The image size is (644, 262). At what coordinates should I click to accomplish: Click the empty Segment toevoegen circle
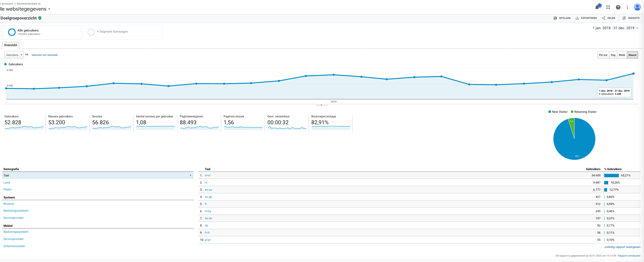click(x=91, y=32)
